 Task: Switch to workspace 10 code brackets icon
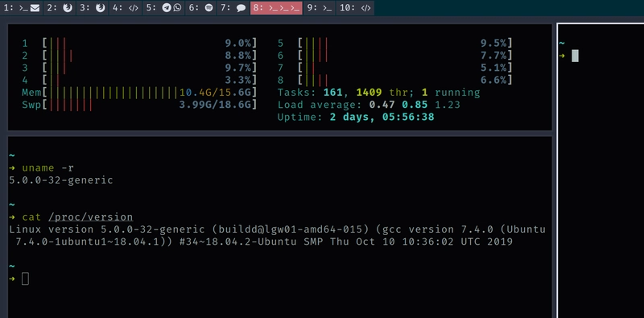coord(365,8)
